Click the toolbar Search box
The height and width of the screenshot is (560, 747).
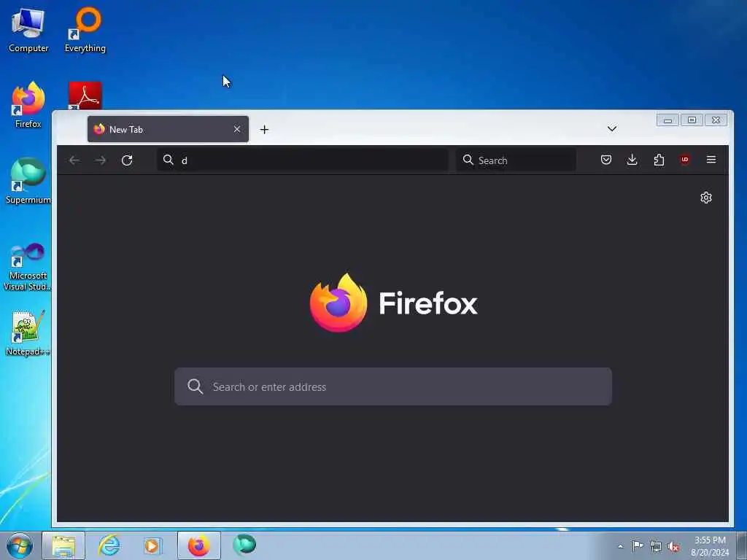click(x=516, y=160)
